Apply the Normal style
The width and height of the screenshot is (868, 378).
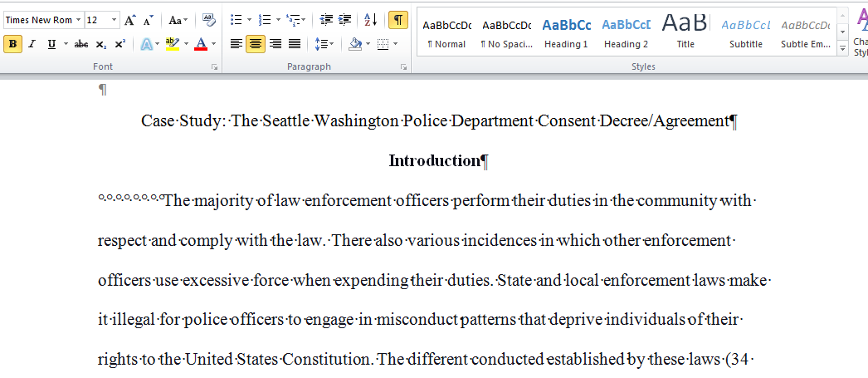tap(446, 33)
